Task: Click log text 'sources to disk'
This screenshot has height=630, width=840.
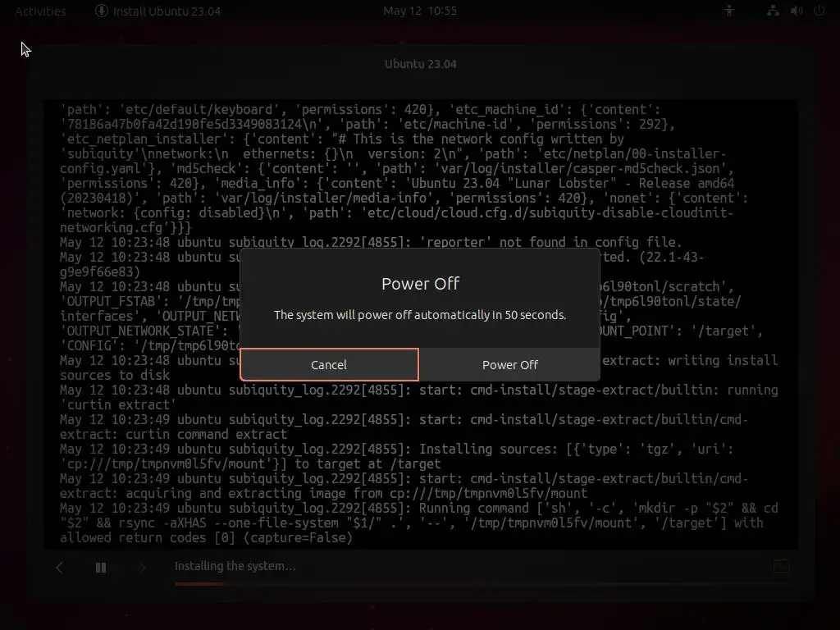Action: 115,375
